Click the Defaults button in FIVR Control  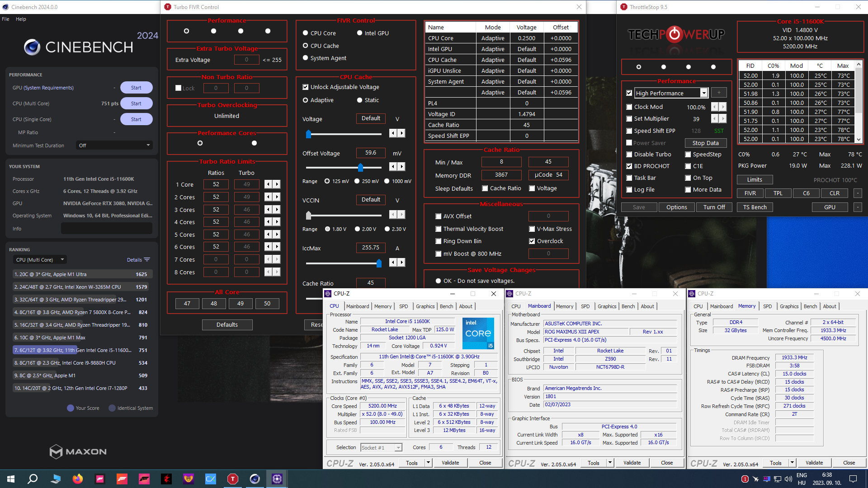tap(227, 325)
